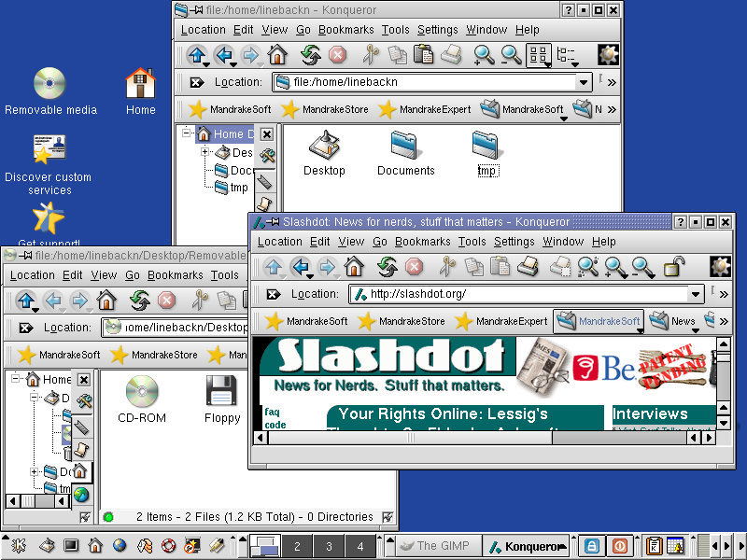
Task: Click the MandrakeExpert bookmark in the linebackn window
Action: tap(424, 109)
